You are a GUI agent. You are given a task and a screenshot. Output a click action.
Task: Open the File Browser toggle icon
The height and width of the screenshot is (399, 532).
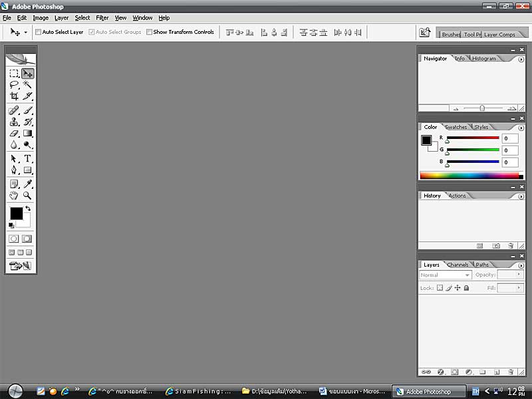[425, 32]
